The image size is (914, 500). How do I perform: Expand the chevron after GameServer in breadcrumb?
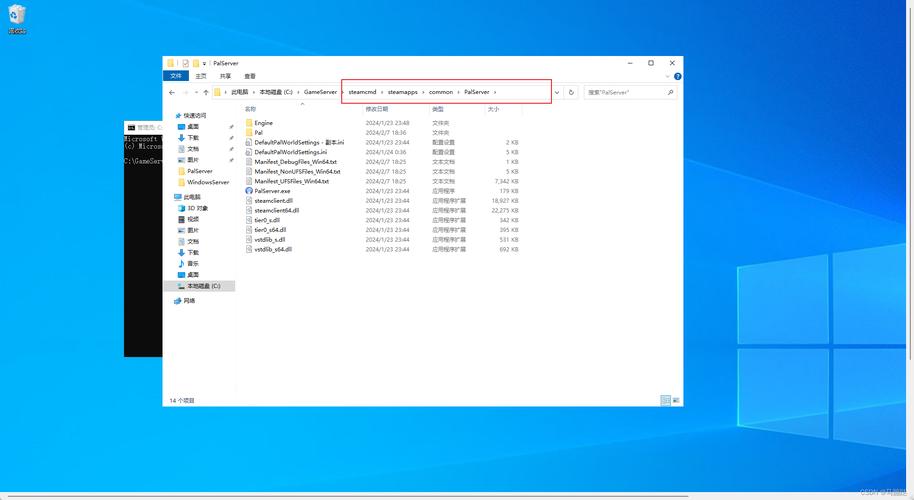tap(343, 92)
